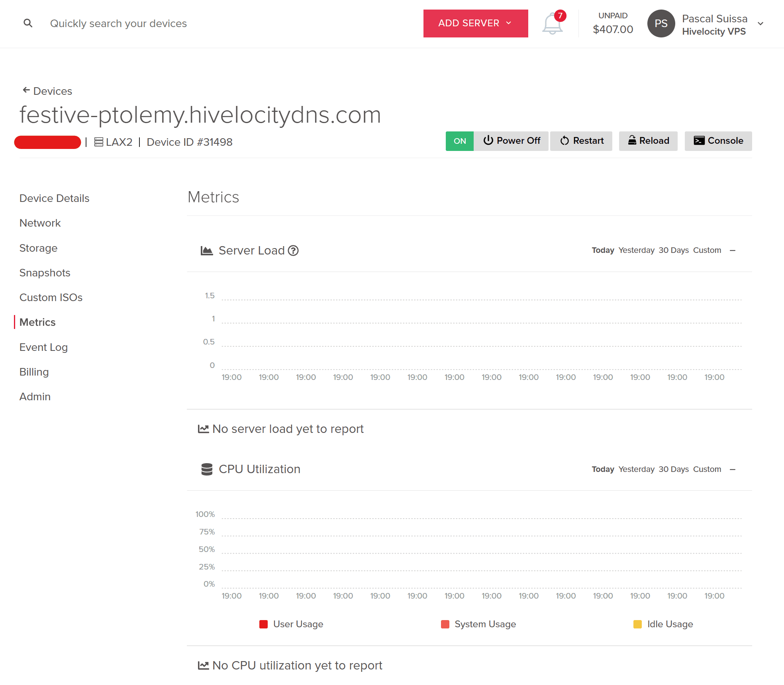This screenshot has width=784, height=685.
Task: Select Metrics in the sidebar
Action: point(37,322)
